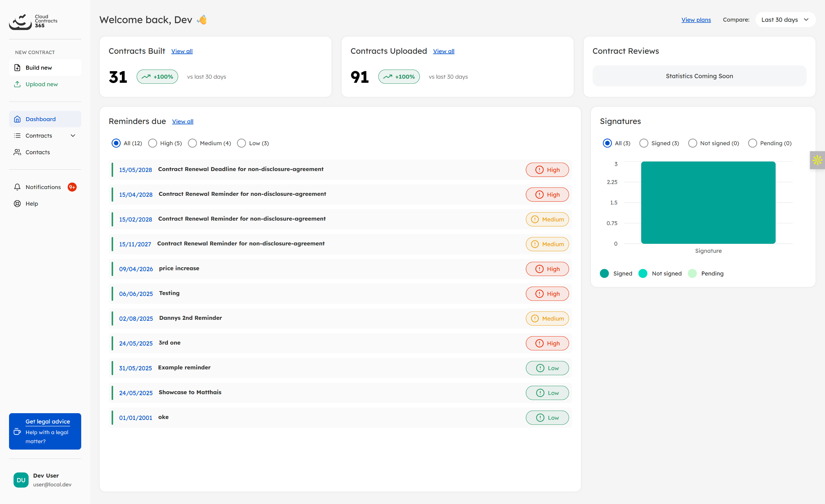This screenshot has height=504, width=825.
Task: Open the View plans link
Action: tap(696, 20)
